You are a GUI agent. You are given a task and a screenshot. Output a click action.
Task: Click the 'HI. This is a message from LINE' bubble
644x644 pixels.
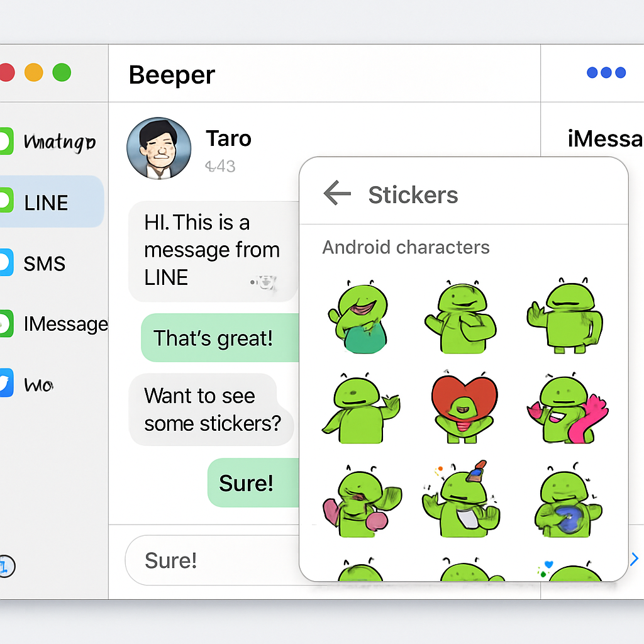coord(213,251)
